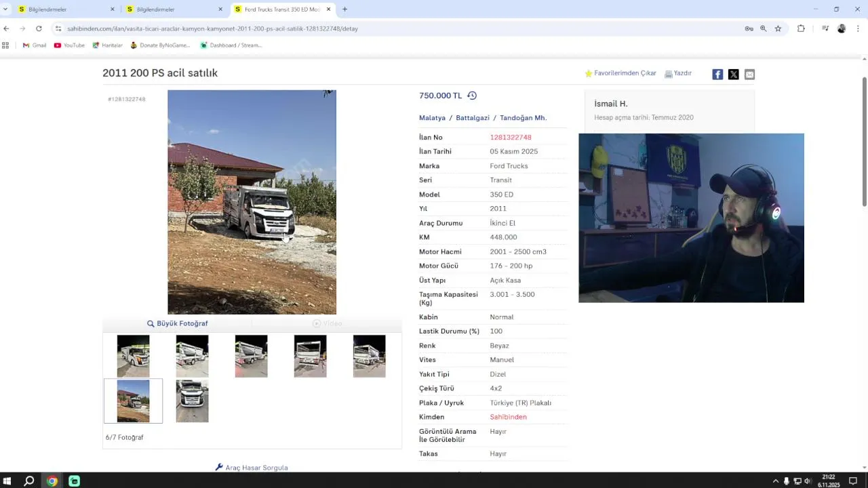Select the first truck photo thumbnail
Image resolution: width=868 pixels, height=488 pixels.
point(133,356)
